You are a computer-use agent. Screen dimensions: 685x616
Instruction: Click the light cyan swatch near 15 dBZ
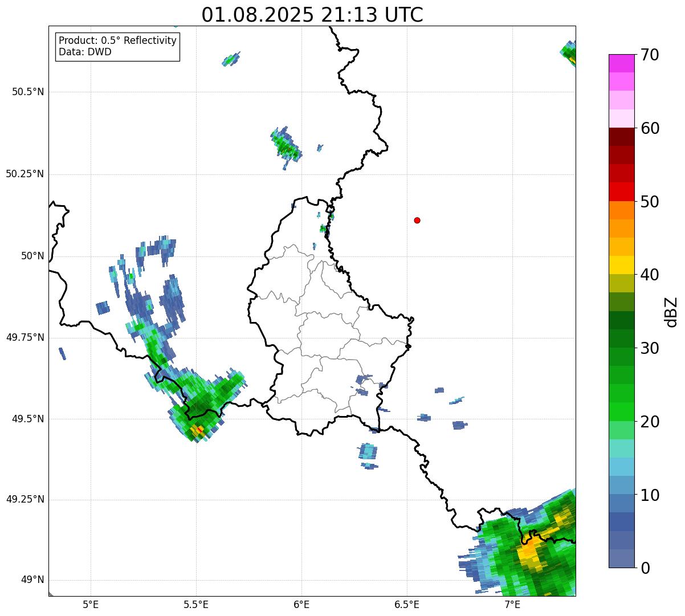[622, 448]
